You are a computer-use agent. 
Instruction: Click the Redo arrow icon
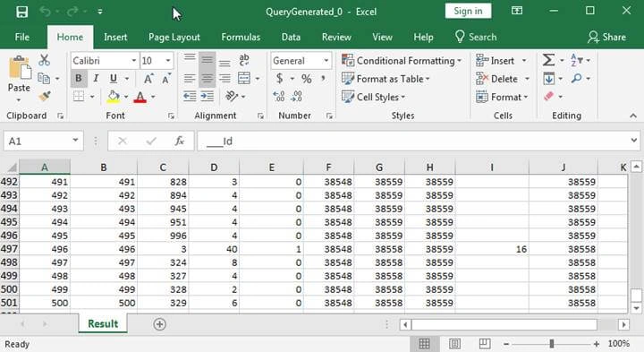point(72,12)
